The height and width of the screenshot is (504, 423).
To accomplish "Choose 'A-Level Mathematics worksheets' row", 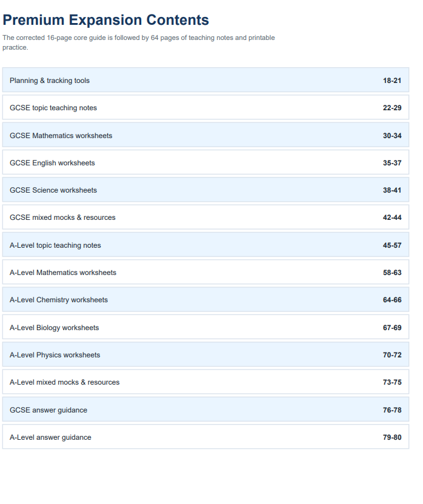I will click(x=205, y=272).
